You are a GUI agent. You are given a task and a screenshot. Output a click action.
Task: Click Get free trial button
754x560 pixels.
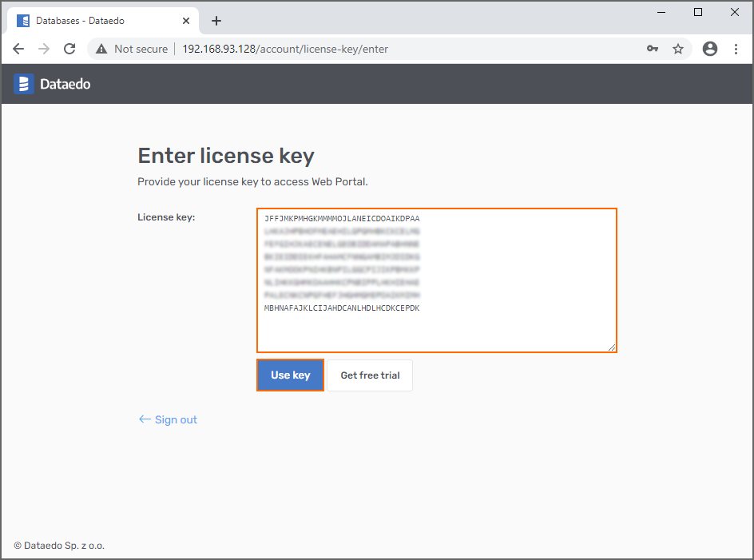click(x=370, y=375)
